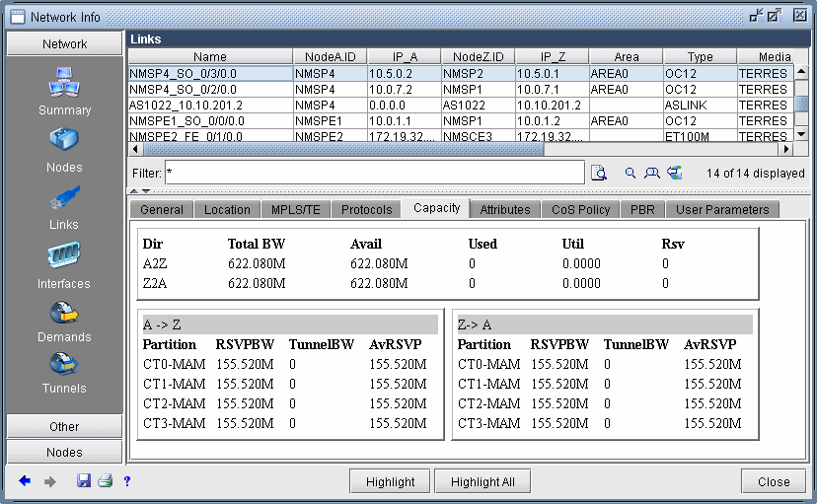Expand the bottom Nodes sidebar section
The image size is (817, 504).
[64, 452]
